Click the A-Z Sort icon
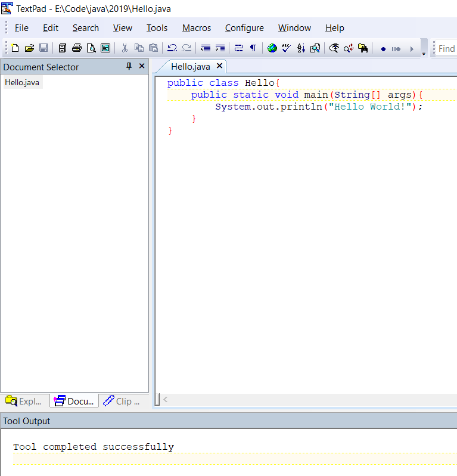 tap(301, 48)
